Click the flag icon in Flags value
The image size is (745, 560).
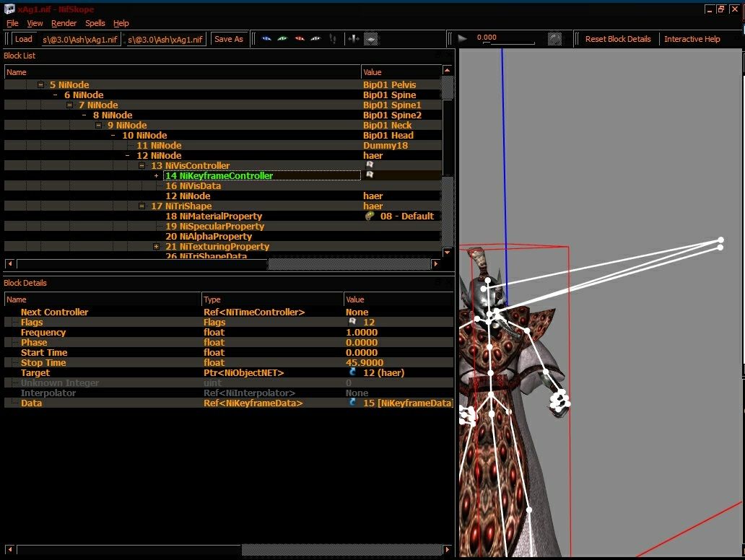[x=352, y=322]
